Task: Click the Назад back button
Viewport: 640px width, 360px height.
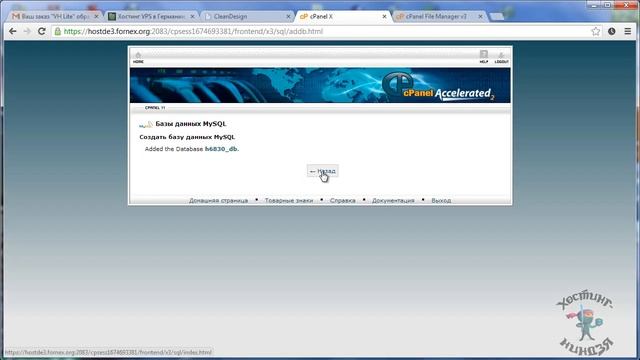Action: pos(322,171)
